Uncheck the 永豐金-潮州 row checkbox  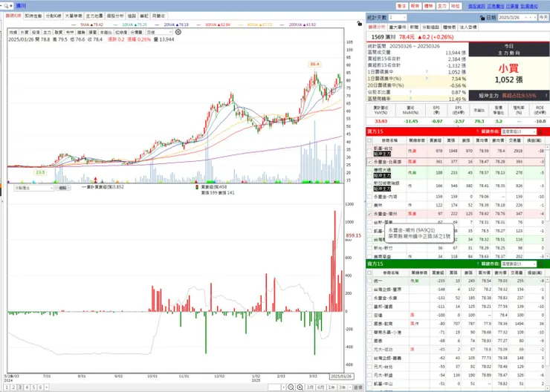click(x=369, y=214)
